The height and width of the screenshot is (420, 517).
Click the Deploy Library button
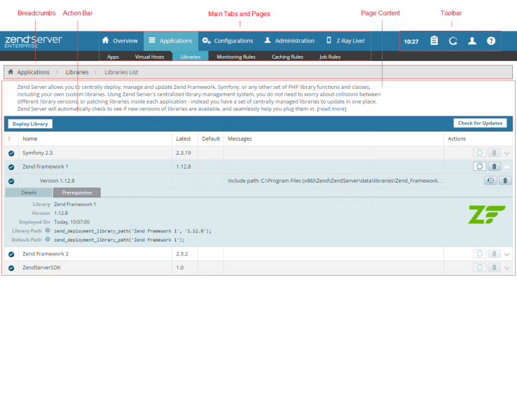29,123
